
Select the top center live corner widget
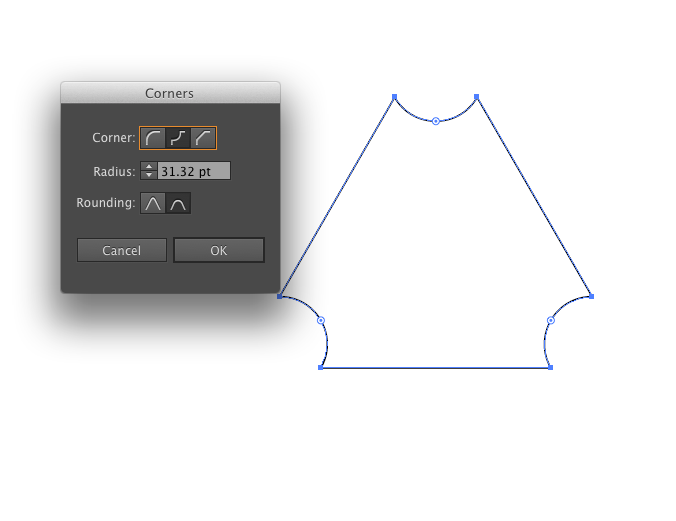click(x=436, y=121)
